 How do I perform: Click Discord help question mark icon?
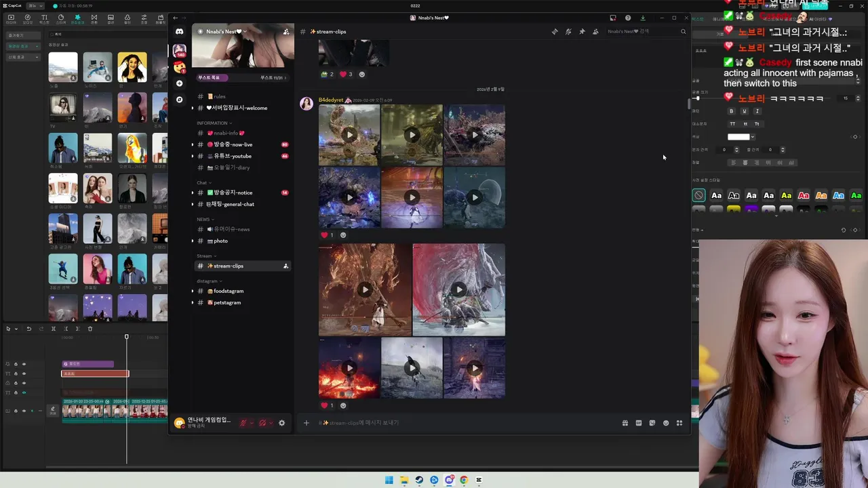tap(628, 18)
